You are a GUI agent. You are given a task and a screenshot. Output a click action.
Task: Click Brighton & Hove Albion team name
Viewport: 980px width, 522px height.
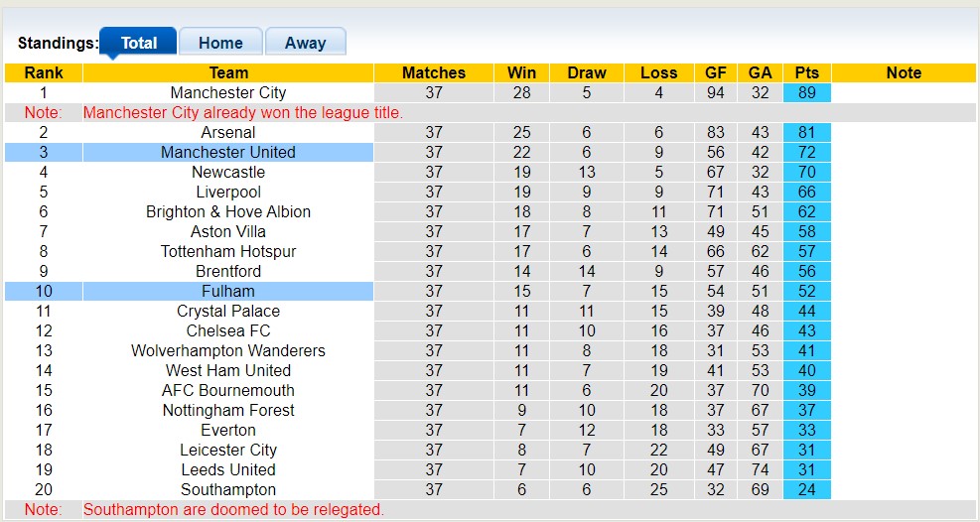tap(228, 211)
